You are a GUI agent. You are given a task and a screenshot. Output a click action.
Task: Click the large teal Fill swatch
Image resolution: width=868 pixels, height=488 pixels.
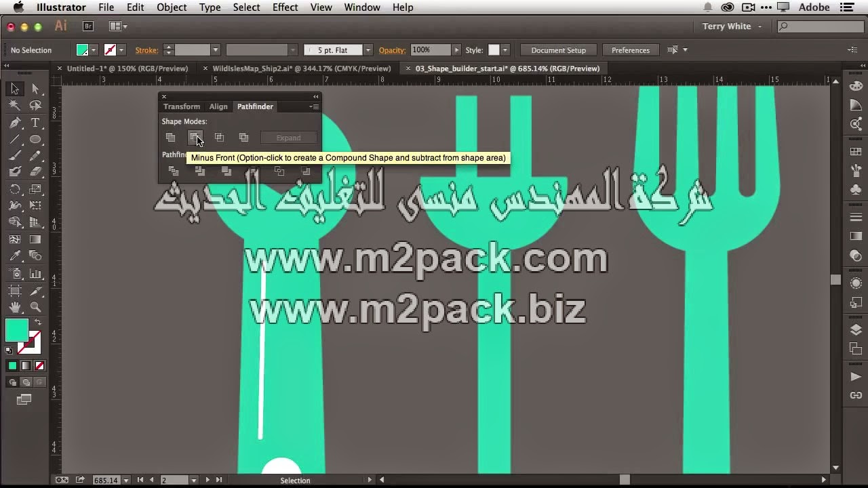point(17,330)
